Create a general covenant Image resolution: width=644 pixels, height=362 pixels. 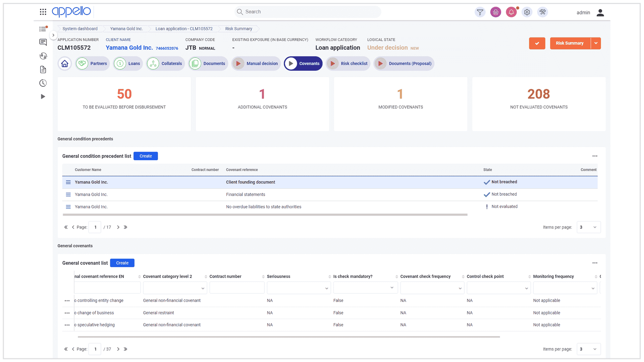click(122, 263)
